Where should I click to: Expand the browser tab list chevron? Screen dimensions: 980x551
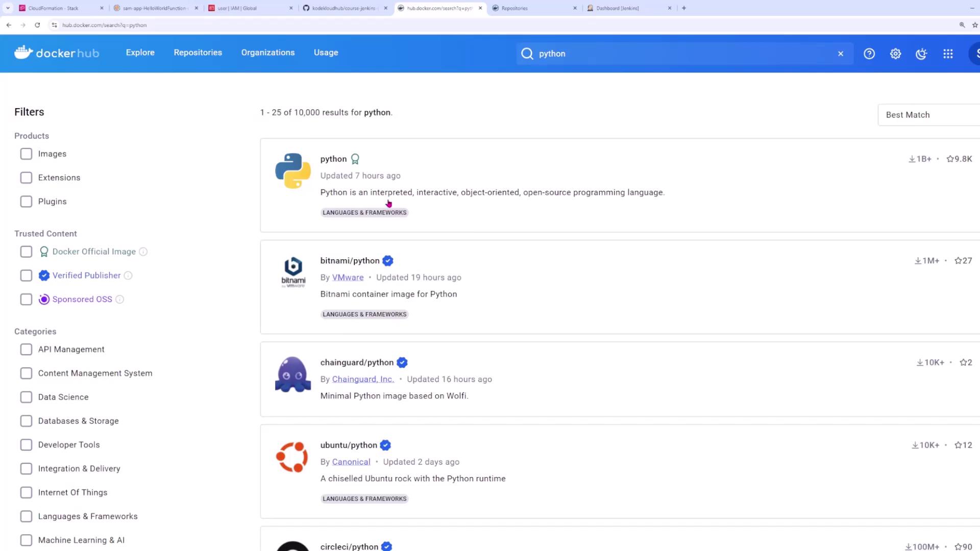click(x=8, y=8)
